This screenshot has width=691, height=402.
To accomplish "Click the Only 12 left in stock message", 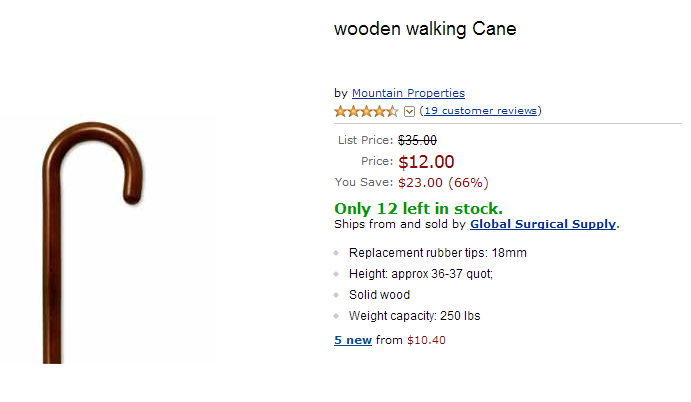I will [418, 208].
